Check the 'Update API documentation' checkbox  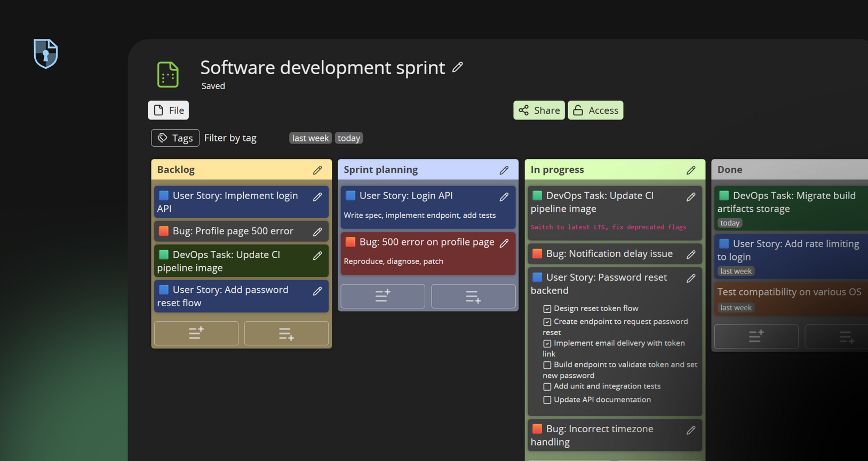coord(547,400)
